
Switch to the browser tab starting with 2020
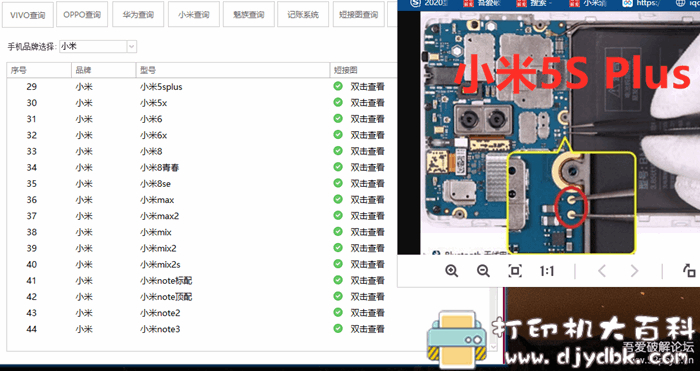pos(429,4)
